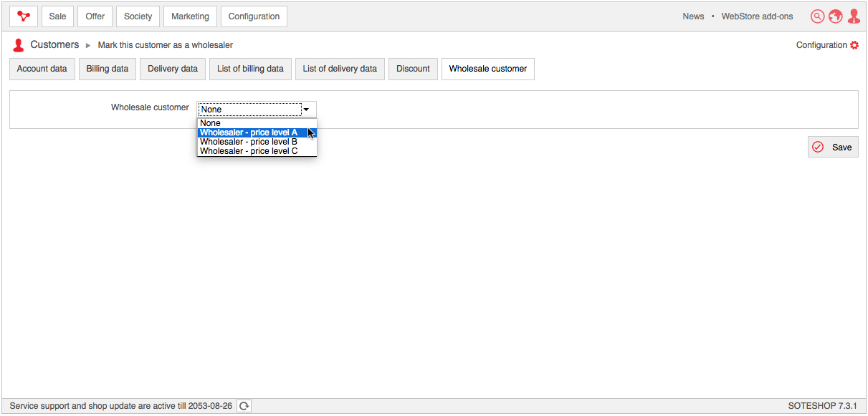Pick Wholesaler - price level C option
Image resolution: width=868 pixels, height=416 pixels.
249,151
